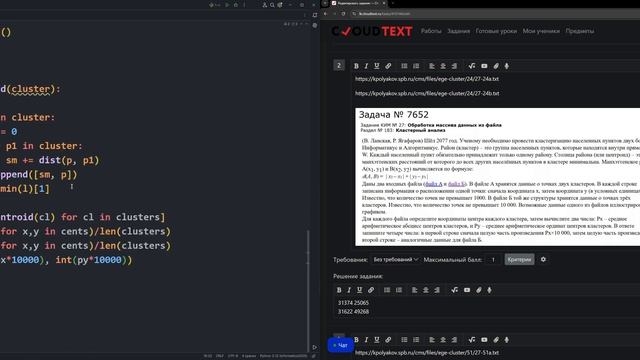
Task: Insert math formula in solution editor toolbar
Action: click(x=455, y=290)
